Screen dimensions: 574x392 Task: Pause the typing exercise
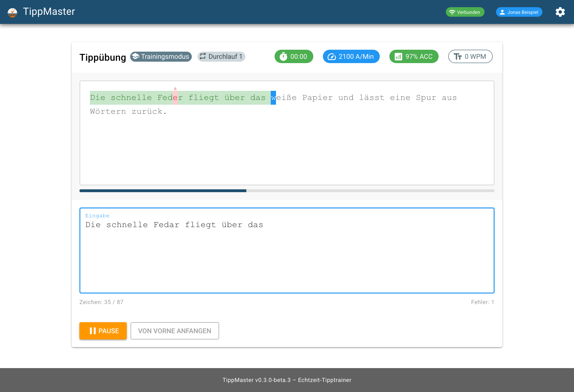pyautogui.click(x=103, y=331)
